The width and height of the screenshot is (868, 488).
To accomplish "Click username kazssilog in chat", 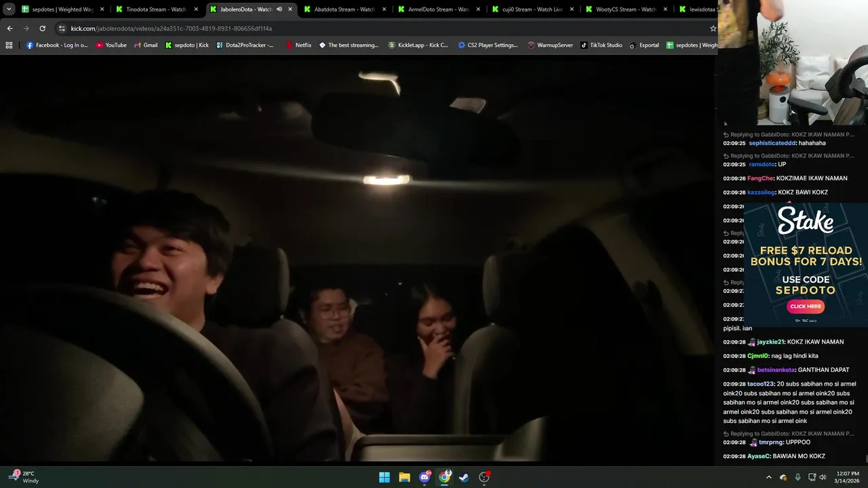I will pos(761,192).
